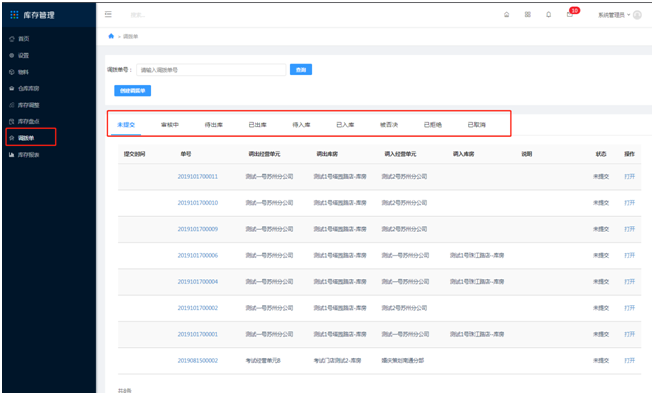Switch to the 被否决 tab
654x395 pixels.
[389, 125]
